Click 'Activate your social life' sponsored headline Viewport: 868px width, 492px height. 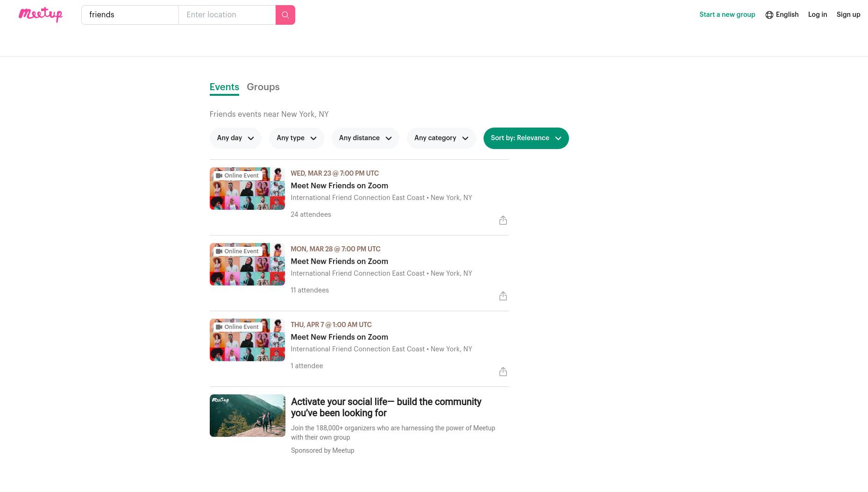(x=386, y=407)
